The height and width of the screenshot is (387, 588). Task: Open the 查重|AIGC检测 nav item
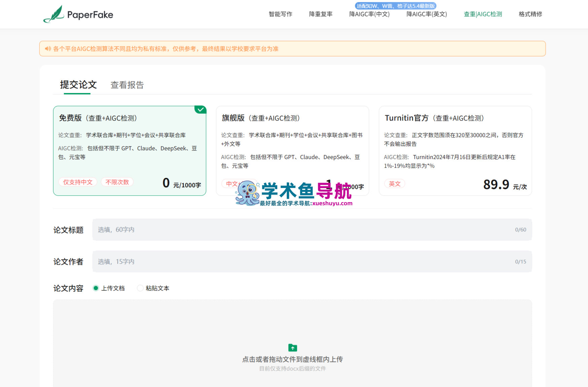click(x=483, y=14)
